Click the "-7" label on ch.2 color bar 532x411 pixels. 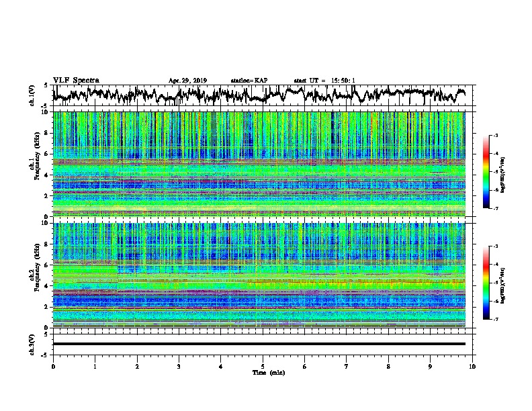coord(495,319)
